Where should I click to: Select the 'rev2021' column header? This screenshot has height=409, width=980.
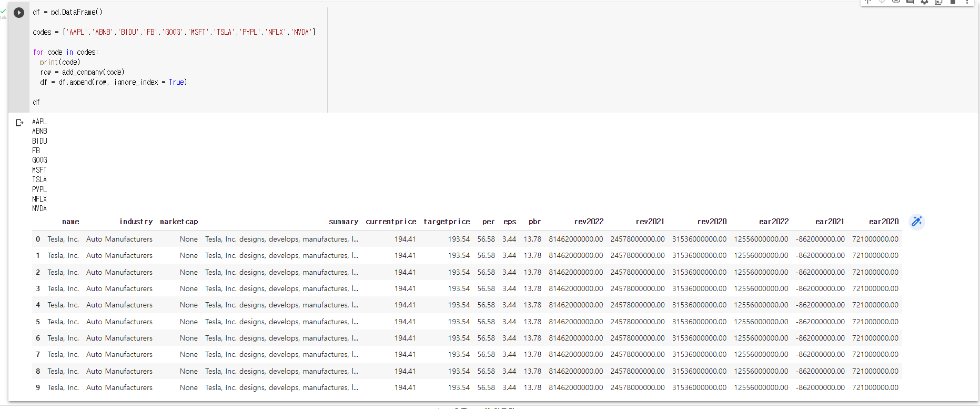(x=650, y=222)
